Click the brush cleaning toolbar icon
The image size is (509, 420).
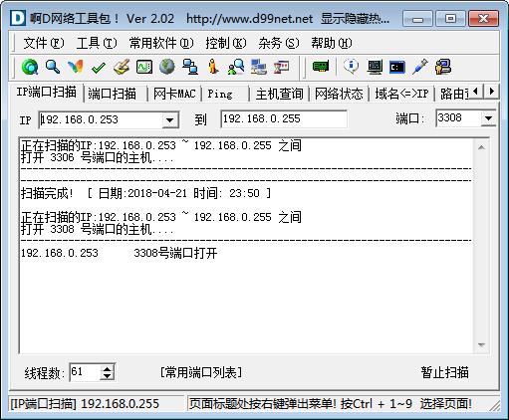(122, 67)
